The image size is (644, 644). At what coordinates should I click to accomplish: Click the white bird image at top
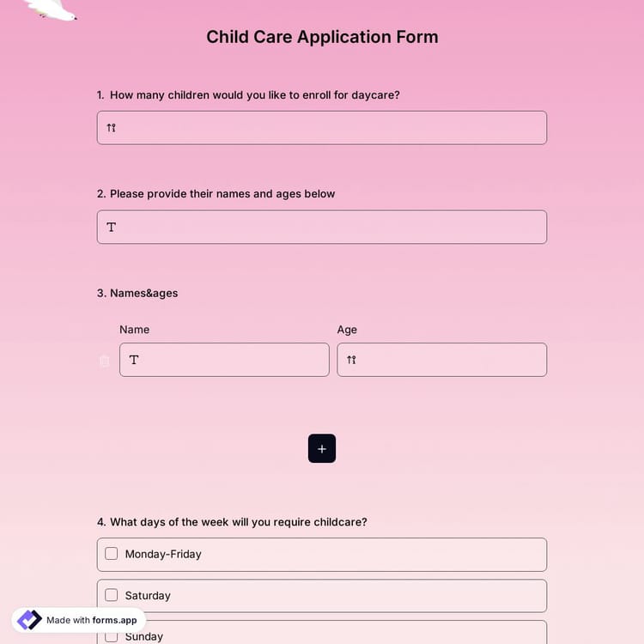pos(52,9)
